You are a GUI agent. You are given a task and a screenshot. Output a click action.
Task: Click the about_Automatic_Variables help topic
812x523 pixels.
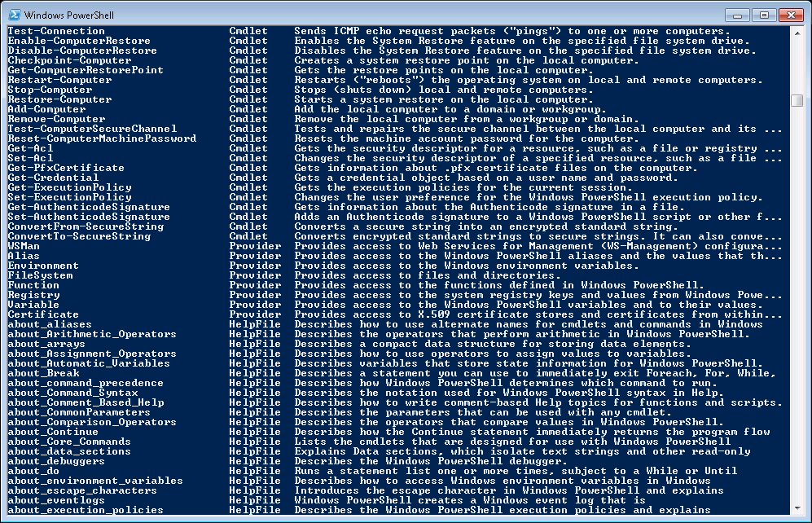pyautogui.click(x=89, y=363)
